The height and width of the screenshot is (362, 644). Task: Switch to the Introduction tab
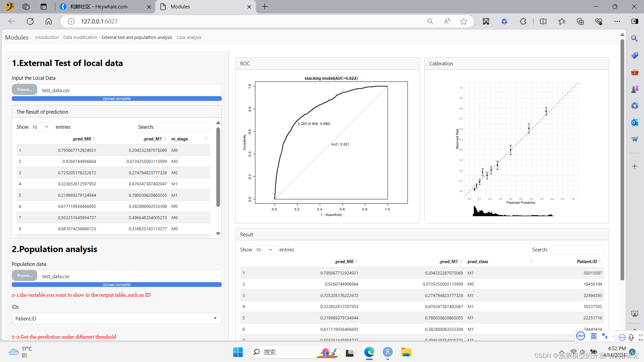click(x=47, y=38)
